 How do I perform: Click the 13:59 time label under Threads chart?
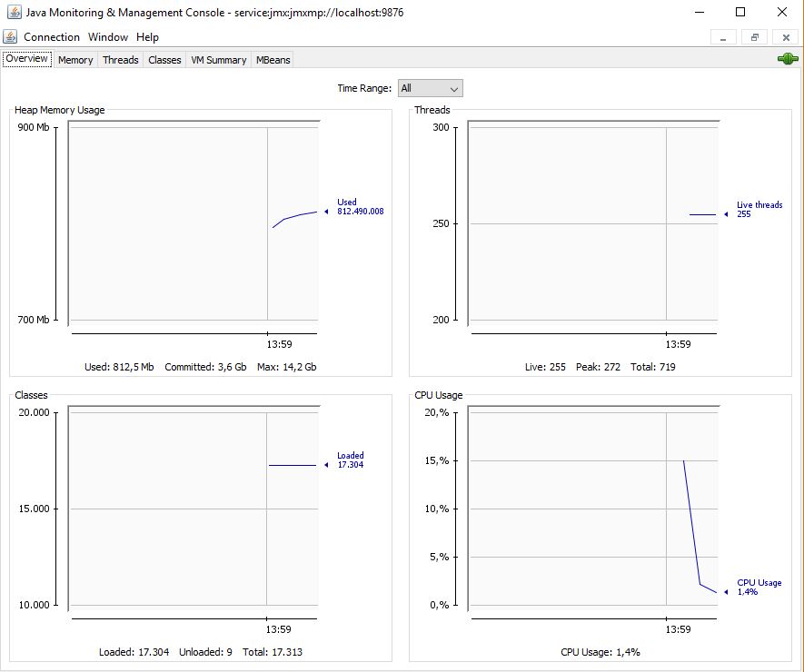click(x=678, y=344)
